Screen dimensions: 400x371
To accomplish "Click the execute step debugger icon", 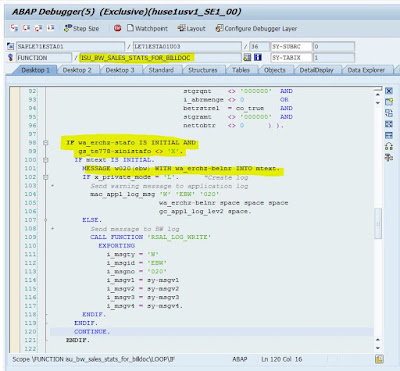I will [x=26, y=28].
